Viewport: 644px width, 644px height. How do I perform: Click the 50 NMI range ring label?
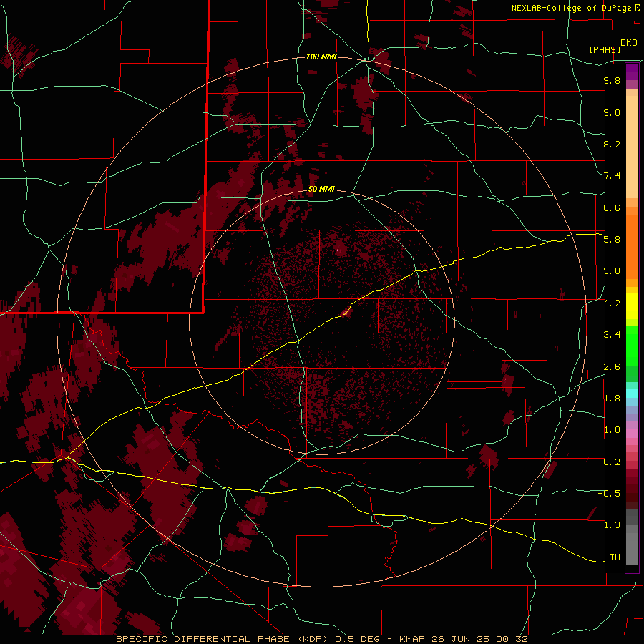click(x=321, y=189)
